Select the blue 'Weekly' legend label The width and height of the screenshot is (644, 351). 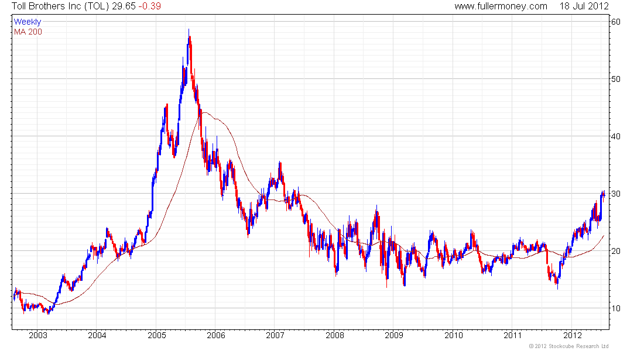[x=28, y=22]
